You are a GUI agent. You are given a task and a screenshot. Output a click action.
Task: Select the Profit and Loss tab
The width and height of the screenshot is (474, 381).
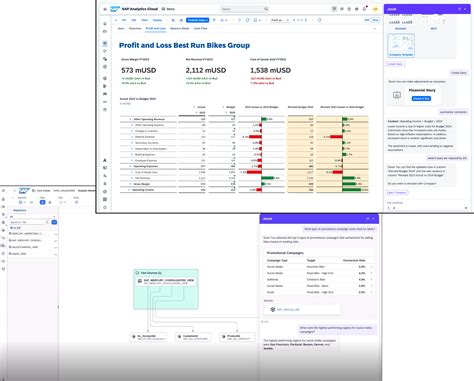(x=156, y=29)
